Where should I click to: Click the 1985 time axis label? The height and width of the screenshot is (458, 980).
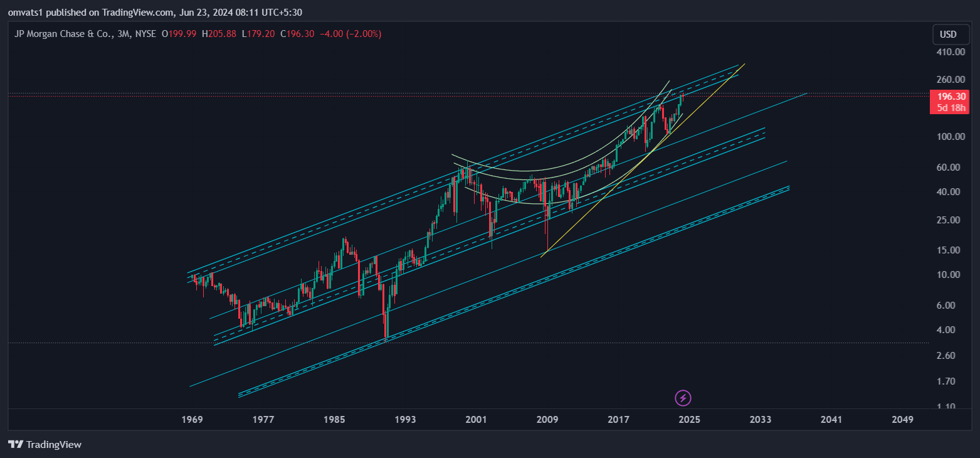pos(335,419)
